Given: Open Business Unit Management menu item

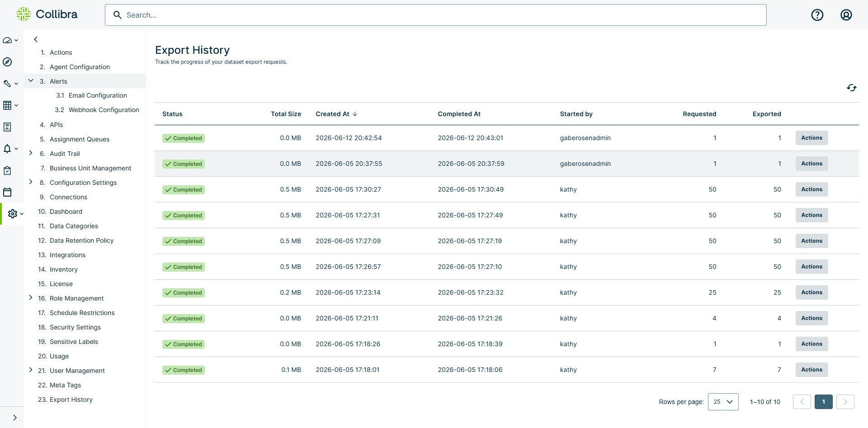Looking at the screenshot, I should (90, 168).
